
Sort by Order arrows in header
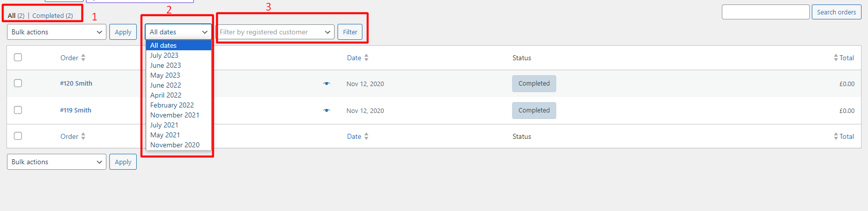point(83,58)
